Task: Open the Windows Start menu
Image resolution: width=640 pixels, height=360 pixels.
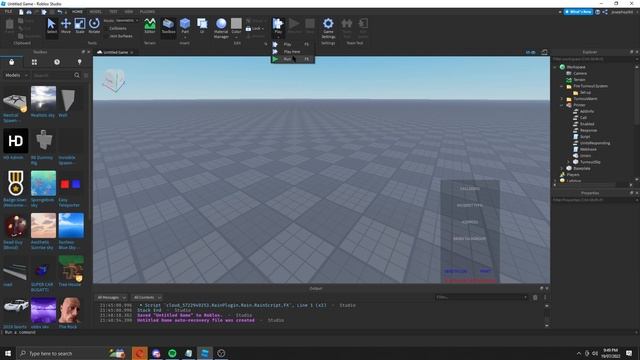Action: click(x=8, y=353)
